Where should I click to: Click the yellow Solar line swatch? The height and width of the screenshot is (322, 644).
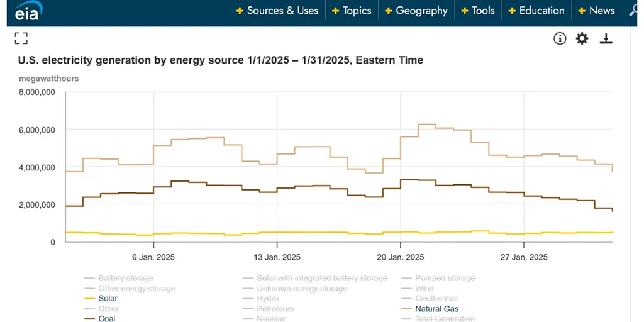pos(89,299)
